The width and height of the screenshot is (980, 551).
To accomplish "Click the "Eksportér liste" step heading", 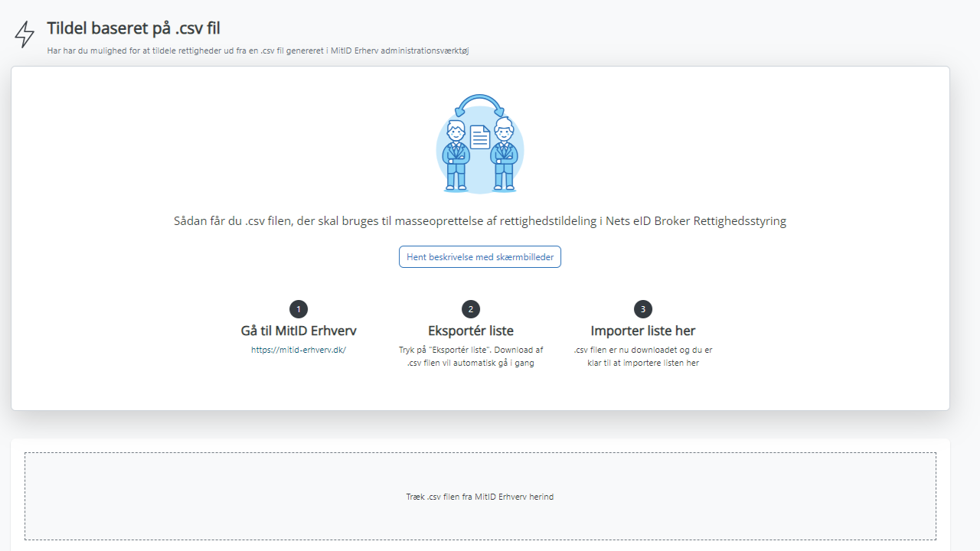I will 471,331.
